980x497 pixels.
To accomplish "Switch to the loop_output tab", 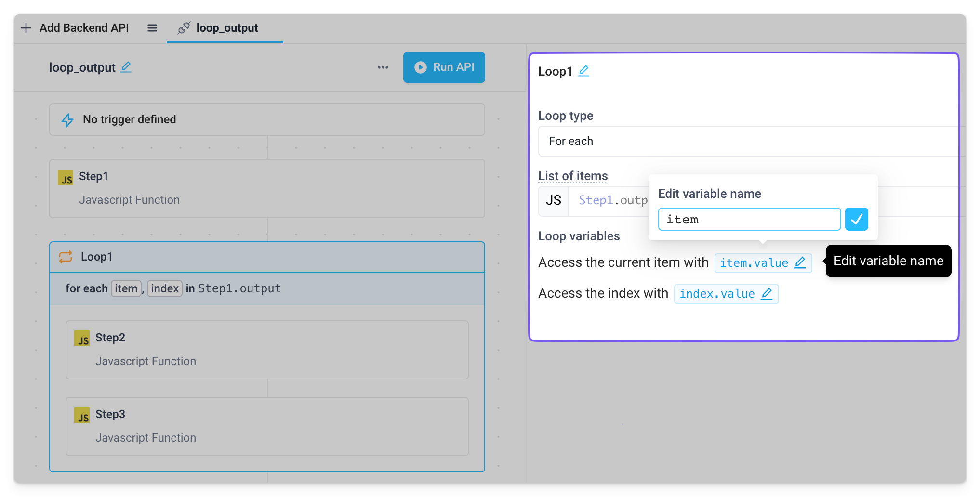I will [226, 28].
